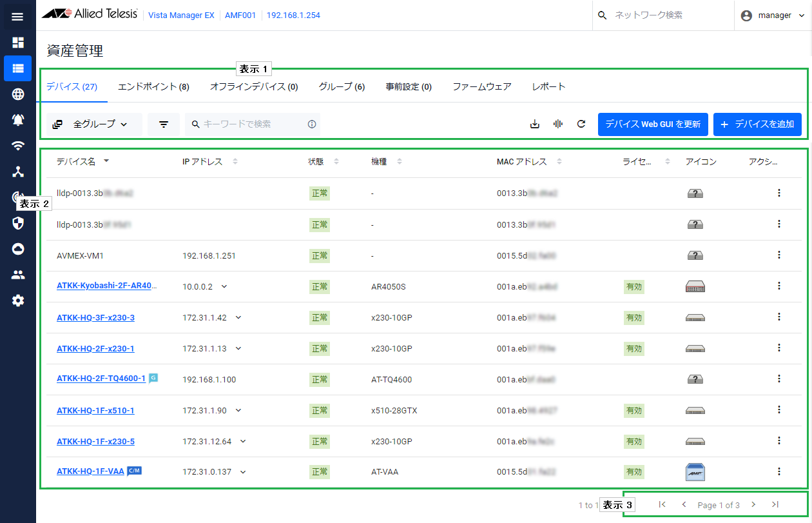Open the hamburger menu in sidebar
This screenshot has width=812, height=523.
click(17, 17)
